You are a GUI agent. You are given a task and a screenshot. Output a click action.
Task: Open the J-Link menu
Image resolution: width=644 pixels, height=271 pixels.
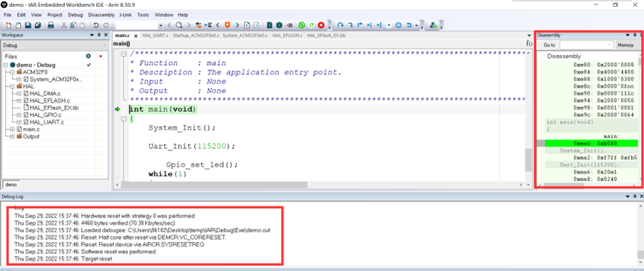point(126,15)
